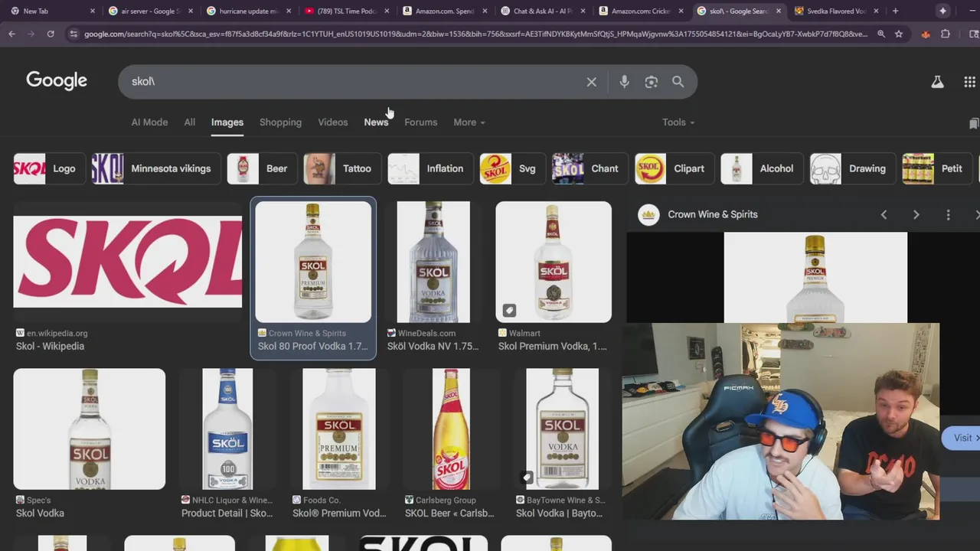Click the Visit button in preview panel

point(962,438)
